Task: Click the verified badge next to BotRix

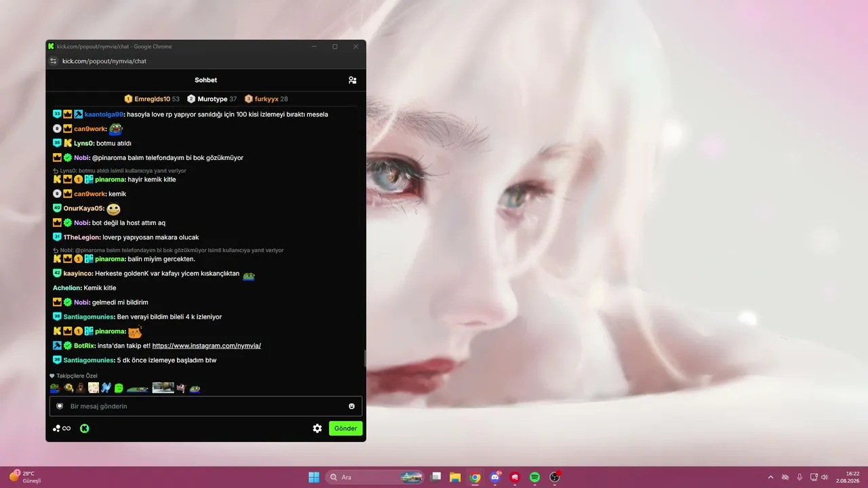Action: coord(68,346)
